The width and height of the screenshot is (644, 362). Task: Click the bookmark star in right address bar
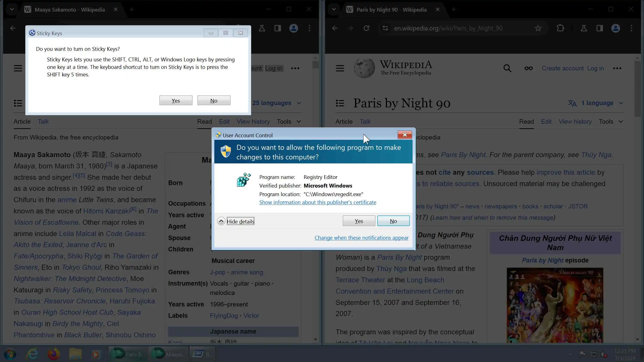(538, 28)
